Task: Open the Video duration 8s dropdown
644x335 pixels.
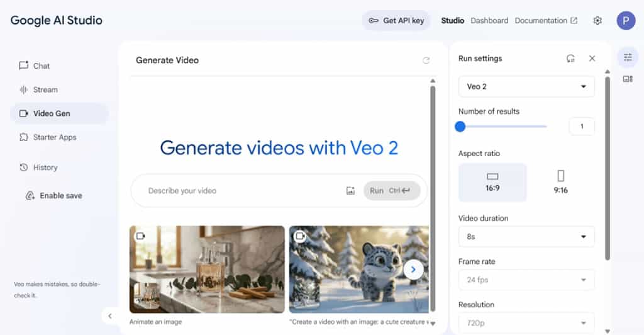Action: [526, 236]
